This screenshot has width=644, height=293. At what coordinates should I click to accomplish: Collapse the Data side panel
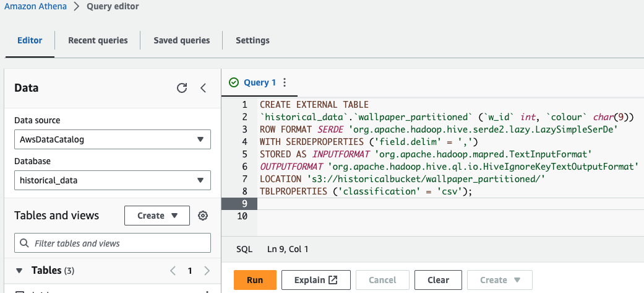point(203,88)
